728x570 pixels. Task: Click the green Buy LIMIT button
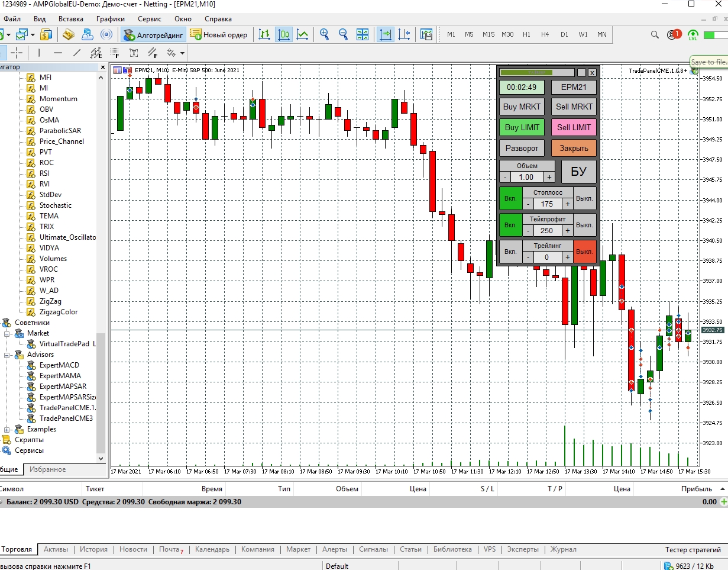pyautogui.click(x=522, y=127)
